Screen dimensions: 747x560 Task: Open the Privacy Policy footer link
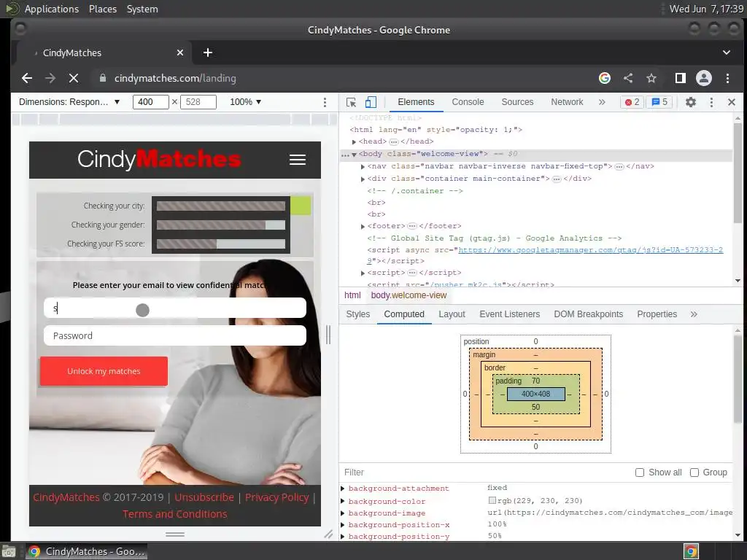point(276,497)
